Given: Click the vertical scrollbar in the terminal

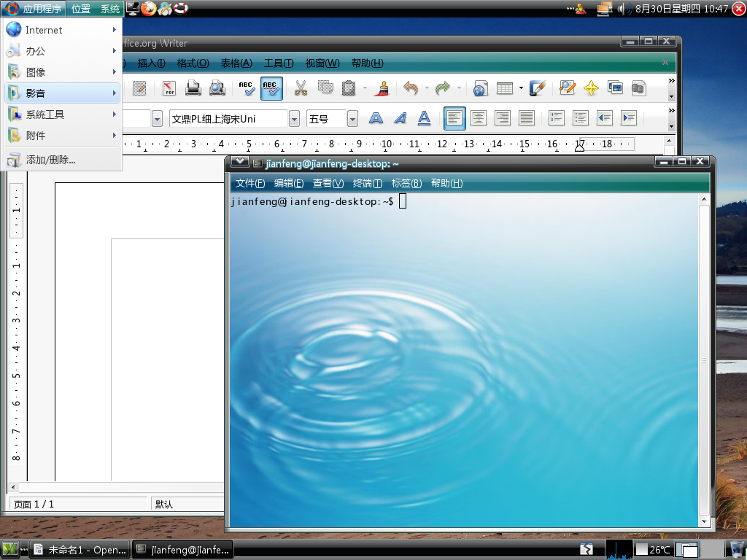Looking at the screenshot, I should point(704,360).
